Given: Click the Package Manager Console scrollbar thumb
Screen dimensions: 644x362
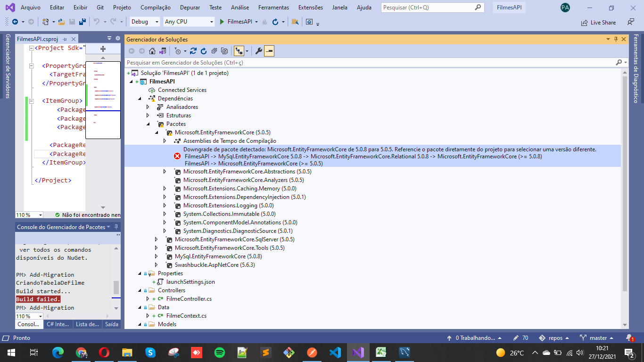Looking at the screenshot, I should pos(116,288).
